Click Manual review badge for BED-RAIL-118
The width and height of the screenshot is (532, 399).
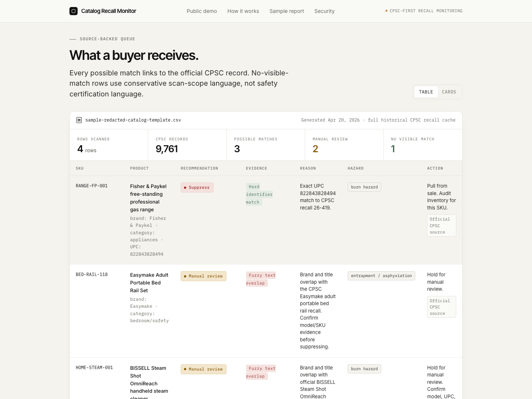[x=204, y=276]
